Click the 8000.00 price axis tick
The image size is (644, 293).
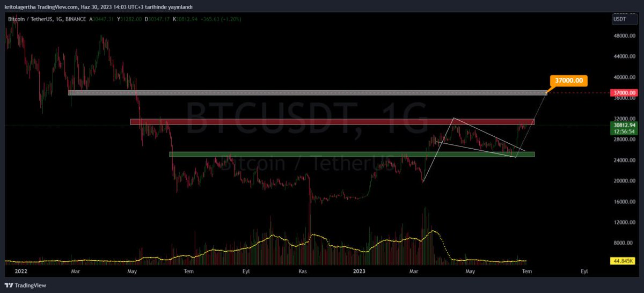click(x=624, y=243)
